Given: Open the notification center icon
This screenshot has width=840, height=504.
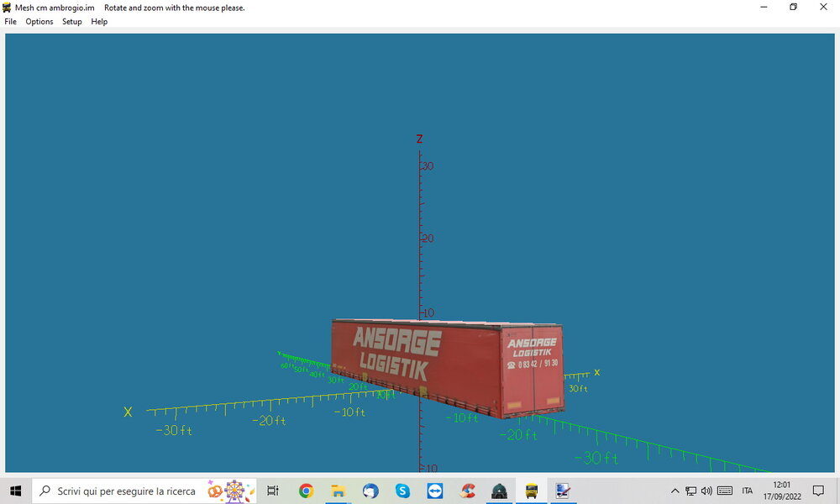Looking at the screenshot, I should click(818, 491).
